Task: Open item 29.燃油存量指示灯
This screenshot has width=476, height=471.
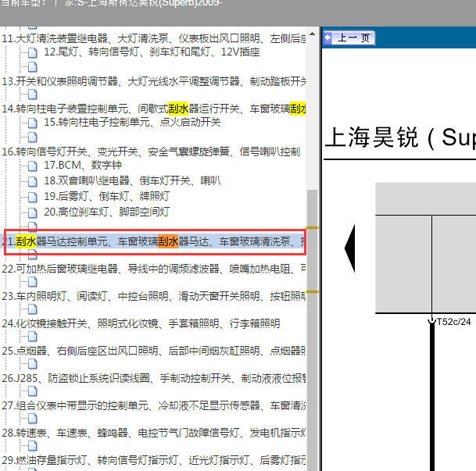Action: click(154, 460)
